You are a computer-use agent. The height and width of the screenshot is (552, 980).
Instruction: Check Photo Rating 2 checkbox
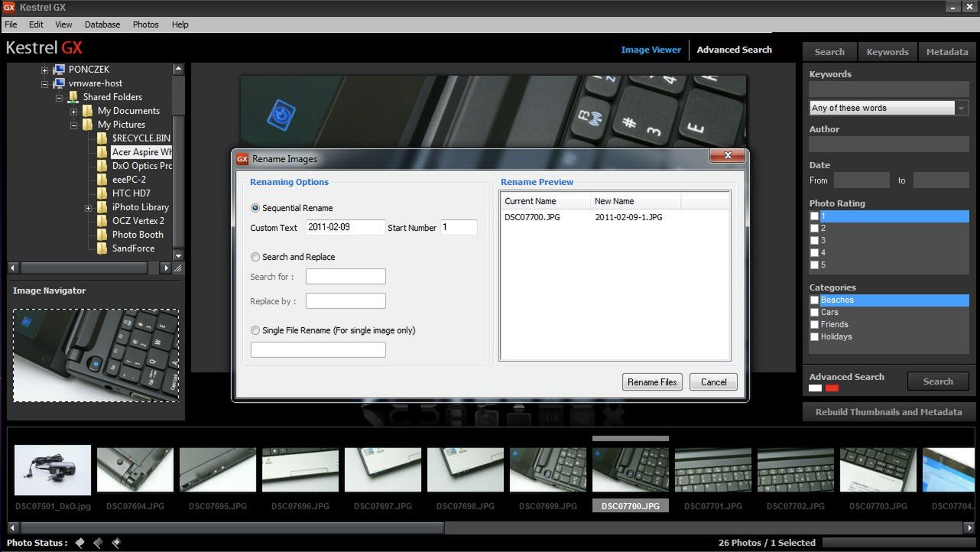click(814, 228)
